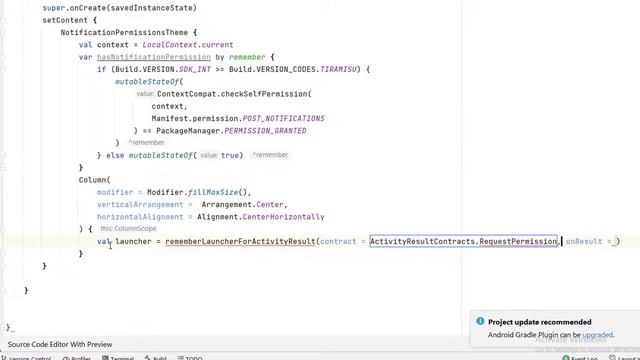Click Arrangement.Center value

pyautogui.click(x=244, y=204)
